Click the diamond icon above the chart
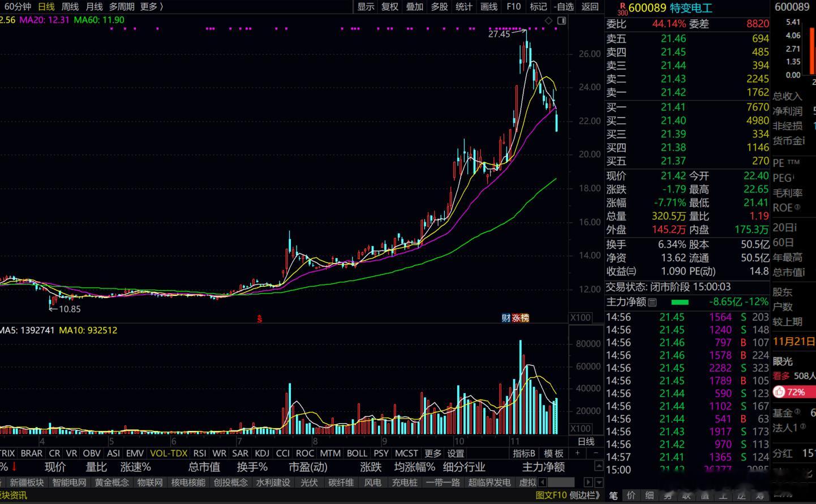The height and width of the screenshot is (504, 816). point(548,20)
